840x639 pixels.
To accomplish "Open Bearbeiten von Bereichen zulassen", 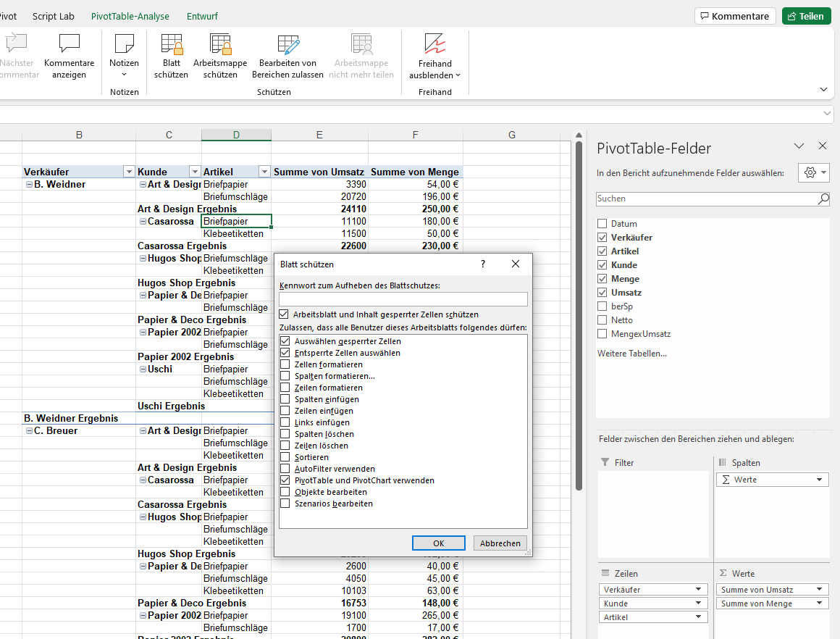I will tap(287, 56).
